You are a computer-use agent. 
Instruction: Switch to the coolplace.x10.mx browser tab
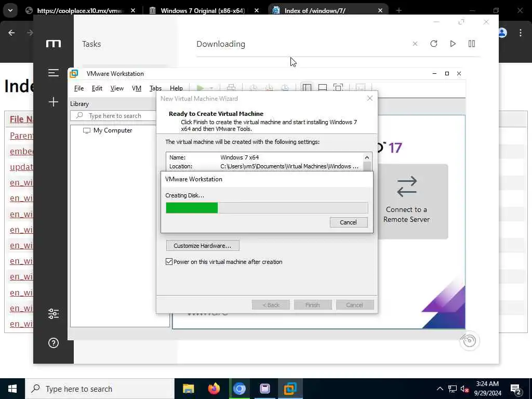point(79,10)
